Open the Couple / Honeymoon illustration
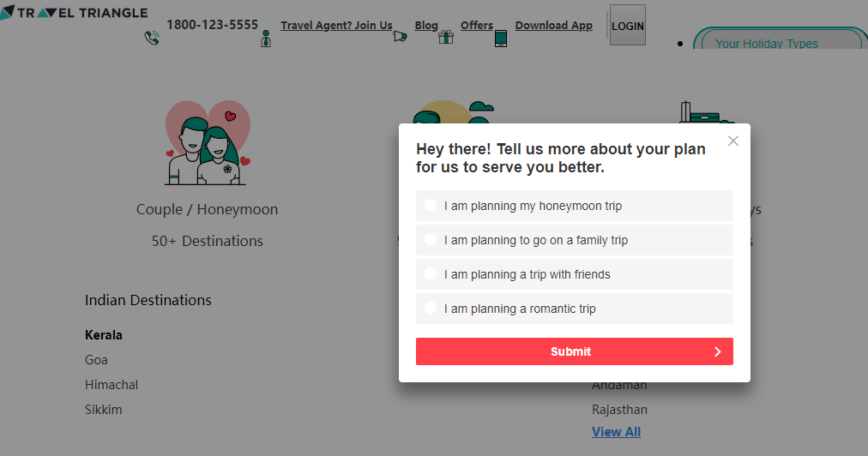This screenshot has height=456, width=868. [x=208, y=143]
